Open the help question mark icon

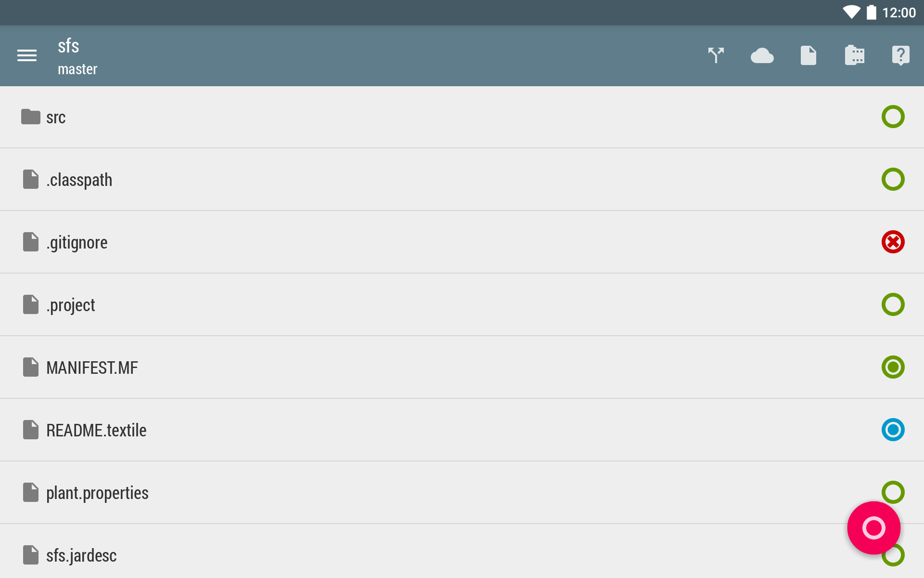click(x=900, y=56)
